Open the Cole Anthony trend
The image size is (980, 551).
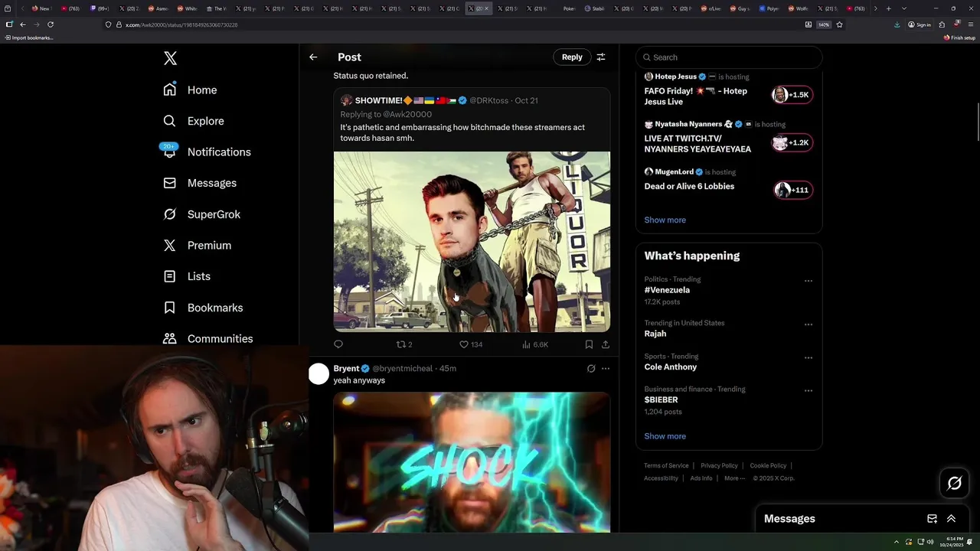coord(671,367)
